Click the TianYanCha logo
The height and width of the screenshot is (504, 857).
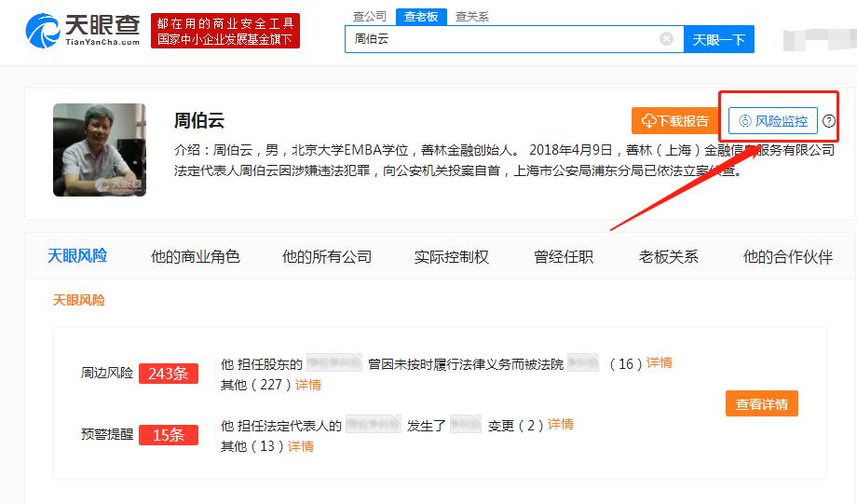(83, 31)
